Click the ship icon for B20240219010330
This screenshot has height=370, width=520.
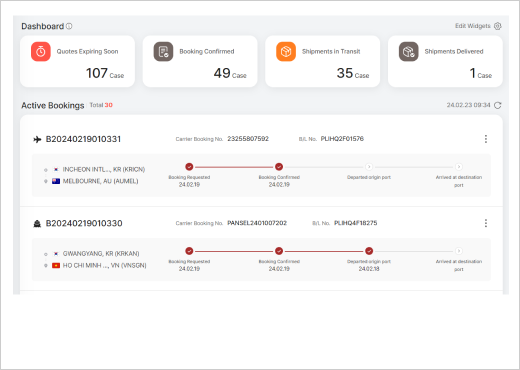(x=37, y=224)
